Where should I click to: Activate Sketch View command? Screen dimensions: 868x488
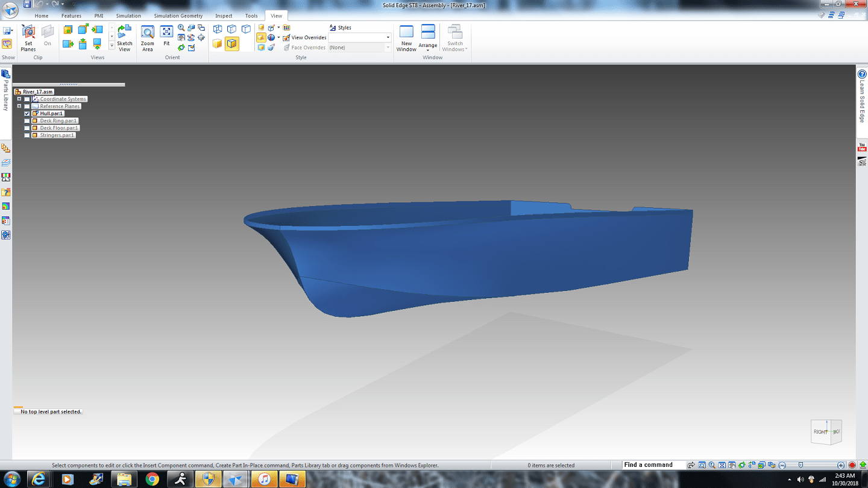pos(125,39)
